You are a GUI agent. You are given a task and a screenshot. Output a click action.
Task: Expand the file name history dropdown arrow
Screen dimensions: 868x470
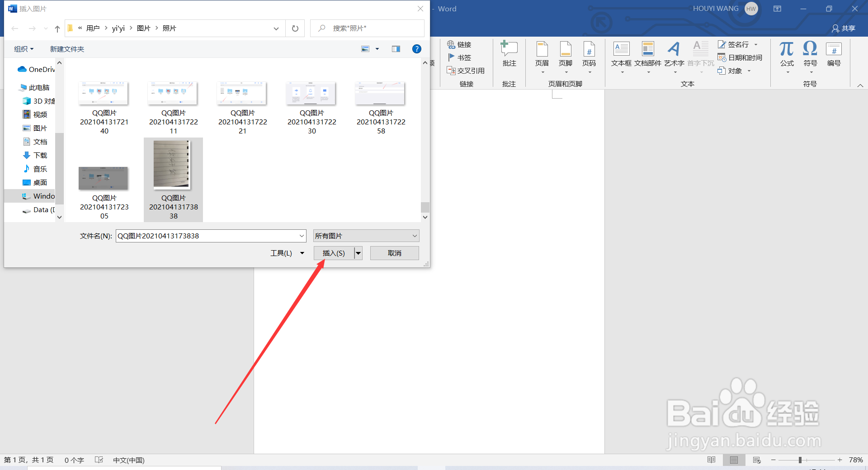pos(302,236)
